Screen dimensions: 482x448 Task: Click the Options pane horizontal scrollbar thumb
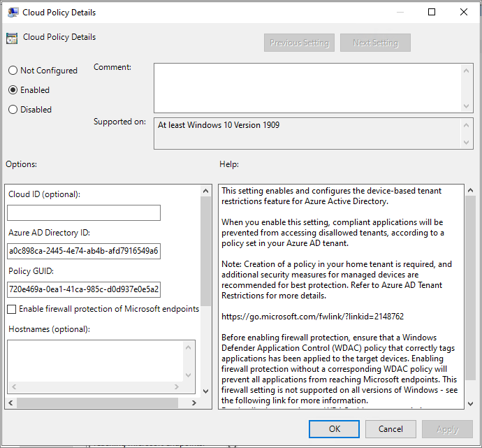(97, 403)
